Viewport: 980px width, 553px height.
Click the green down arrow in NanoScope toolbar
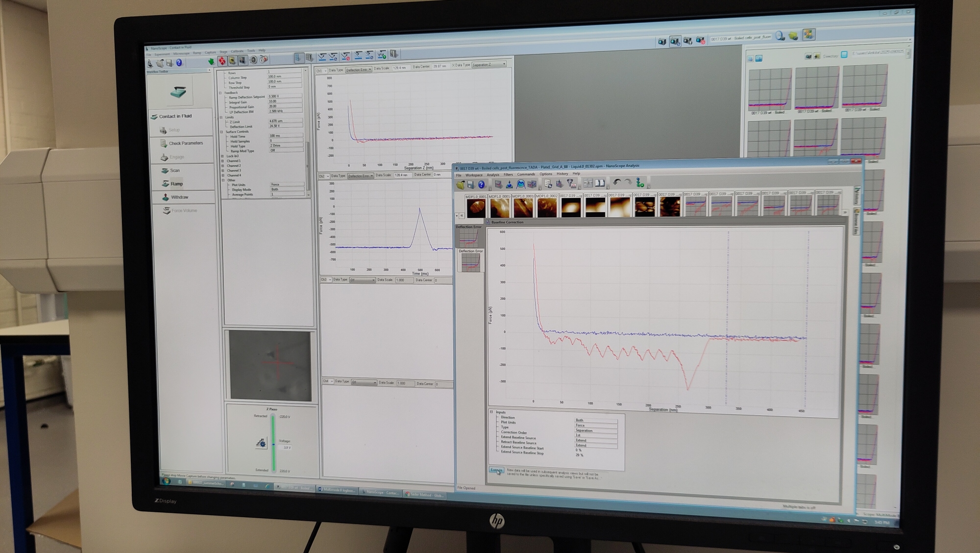pyautogui.click(x=211, y=62)
